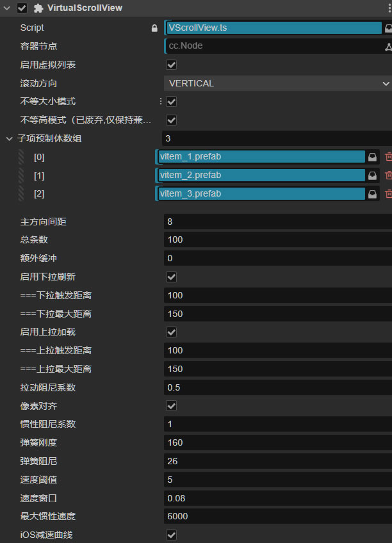Screen dimensions: 392x543
Task: Click the 速度阈值 field showing 5
Action: point(278,480)
